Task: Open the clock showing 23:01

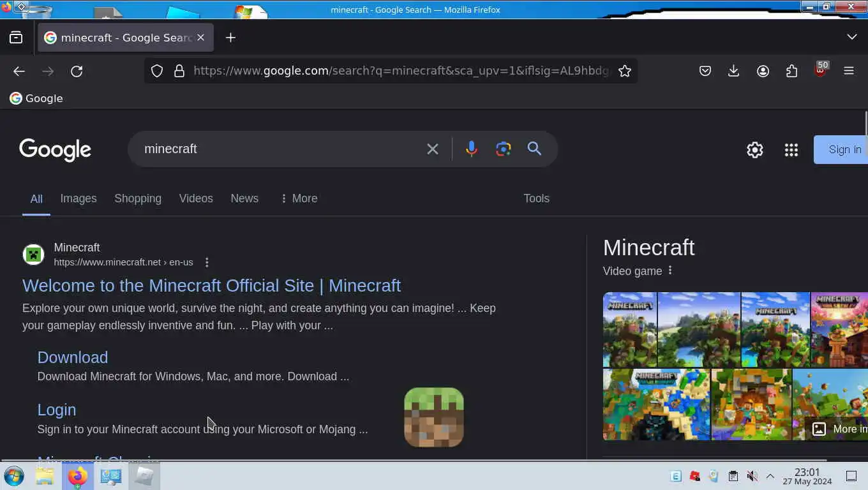Action: [x=807, y=476]
